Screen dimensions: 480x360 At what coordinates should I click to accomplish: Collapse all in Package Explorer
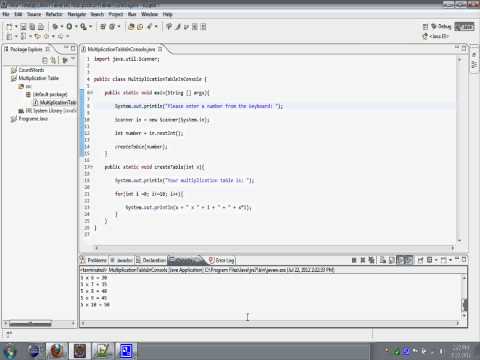pyautogui.click(x=45, y=60)
